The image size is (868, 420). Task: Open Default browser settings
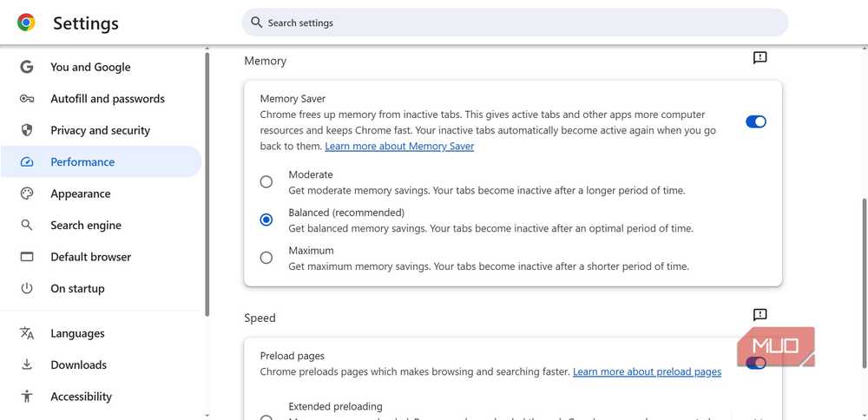click(102, 257)
